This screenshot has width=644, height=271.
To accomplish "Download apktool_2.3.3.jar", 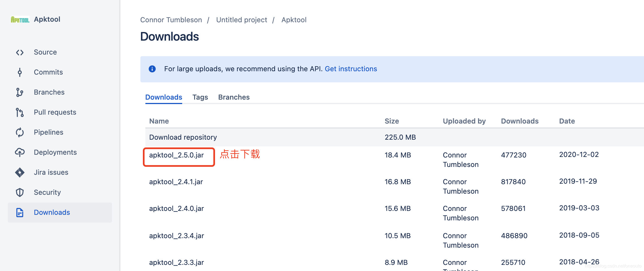I will coord(177,262).
